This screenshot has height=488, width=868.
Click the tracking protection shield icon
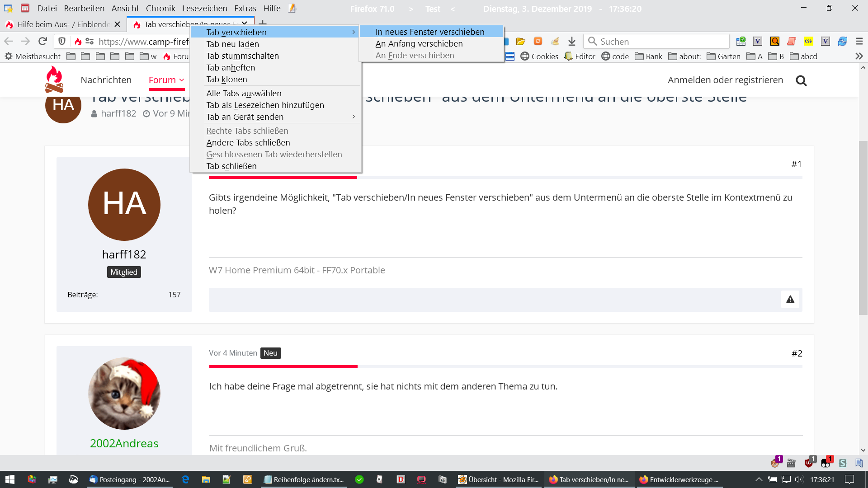[62, 42]
